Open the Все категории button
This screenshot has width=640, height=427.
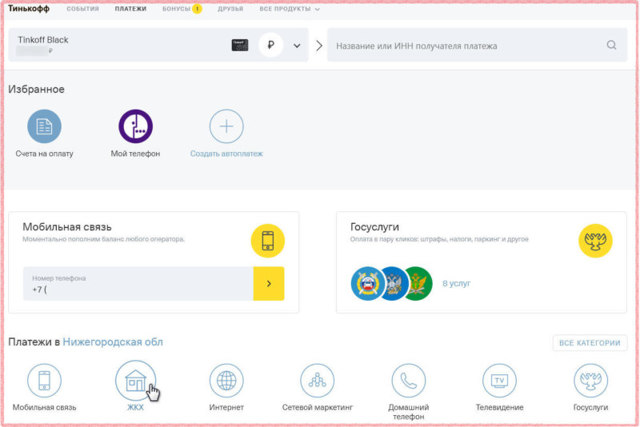click(x=590, y=343)
